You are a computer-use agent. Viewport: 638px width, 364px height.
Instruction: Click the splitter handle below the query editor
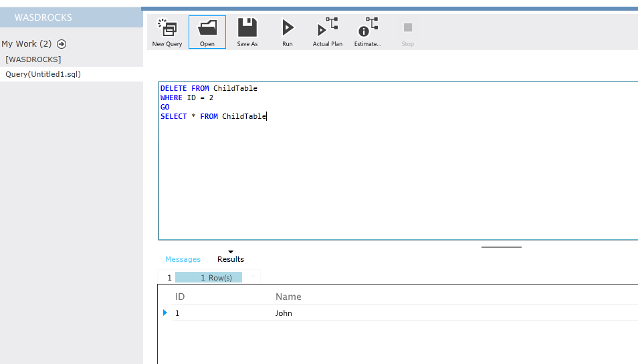point(501,246)
